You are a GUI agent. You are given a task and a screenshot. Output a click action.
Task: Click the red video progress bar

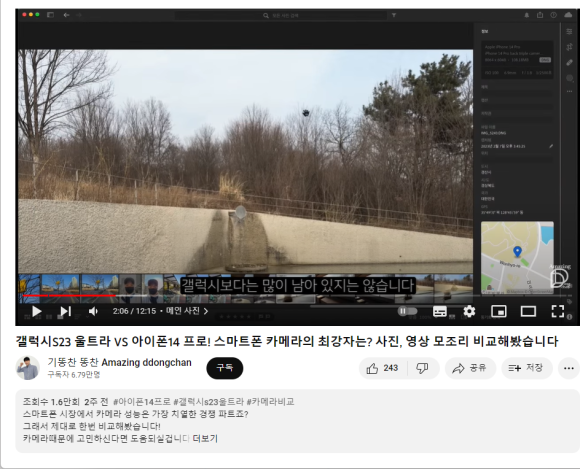coord(69,295)
